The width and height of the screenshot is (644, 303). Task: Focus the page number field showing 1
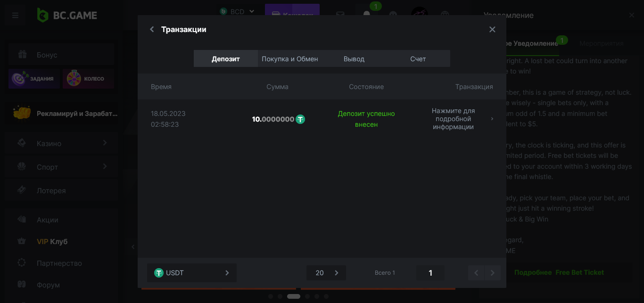430,273
